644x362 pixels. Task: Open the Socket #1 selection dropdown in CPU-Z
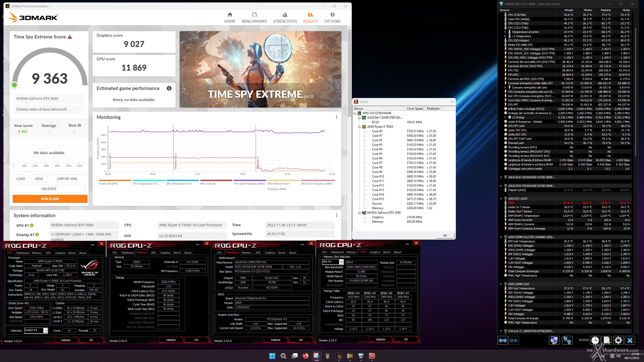coord(45,330)
